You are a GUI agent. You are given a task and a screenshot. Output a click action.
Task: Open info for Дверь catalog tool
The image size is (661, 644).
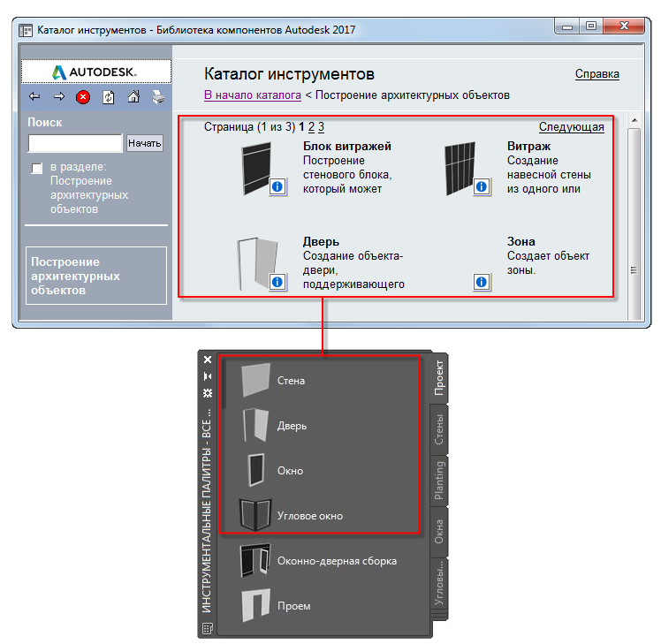click(277, 282)
